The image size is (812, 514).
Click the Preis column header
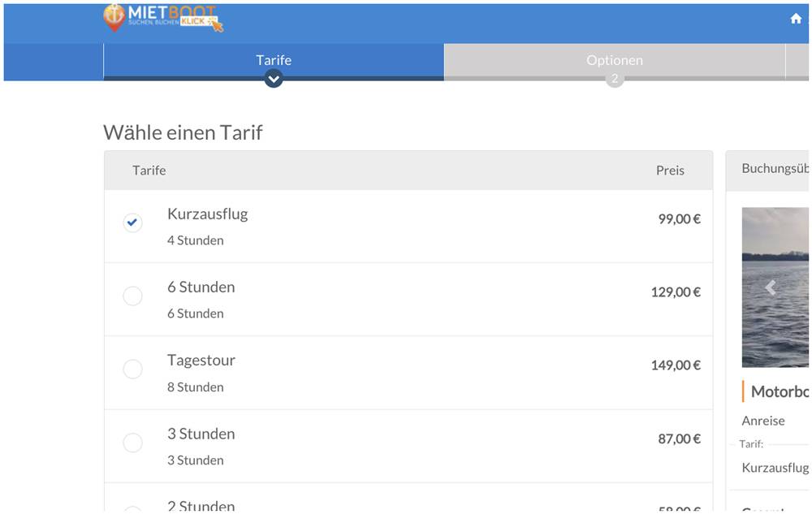[x=670, y=171]
